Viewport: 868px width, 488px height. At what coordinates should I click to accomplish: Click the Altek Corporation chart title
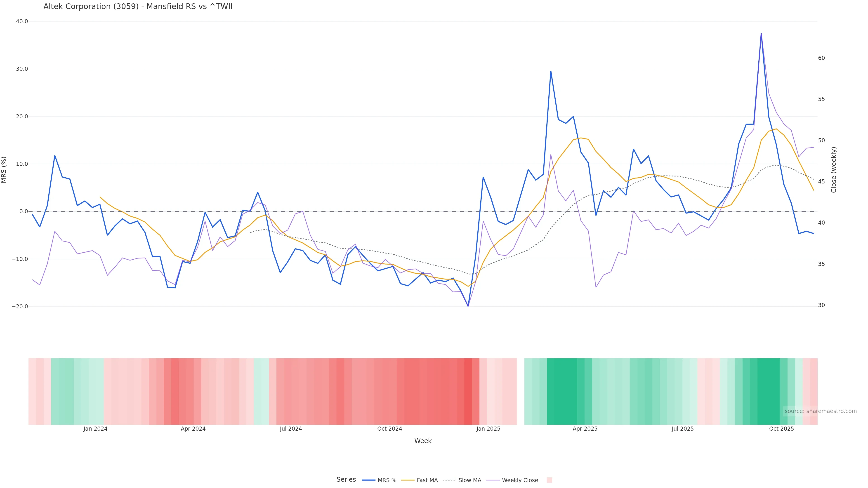click(x=138, y=6)
